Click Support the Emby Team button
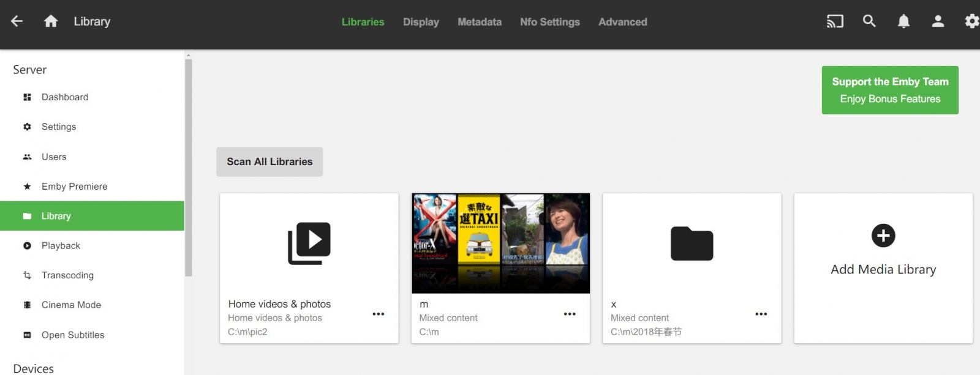This screenshot has width=980, height=375. (x=890, y=90)
